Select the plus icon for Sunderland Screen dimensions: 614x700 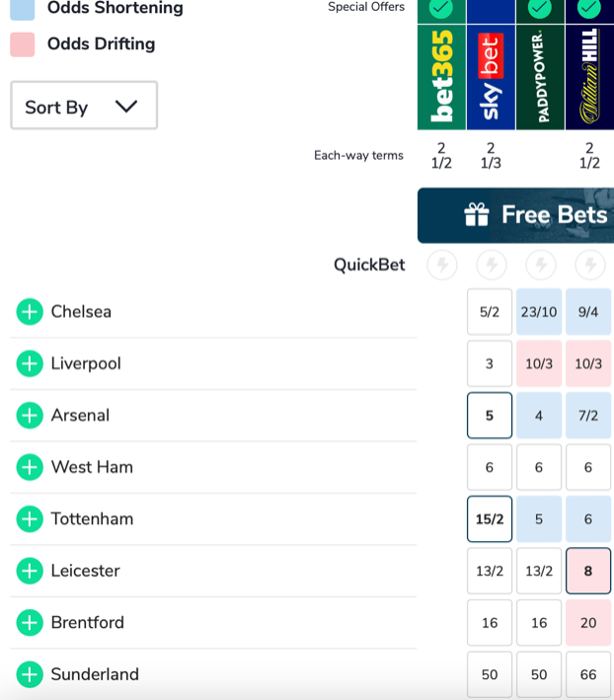[x=30, y=674]
